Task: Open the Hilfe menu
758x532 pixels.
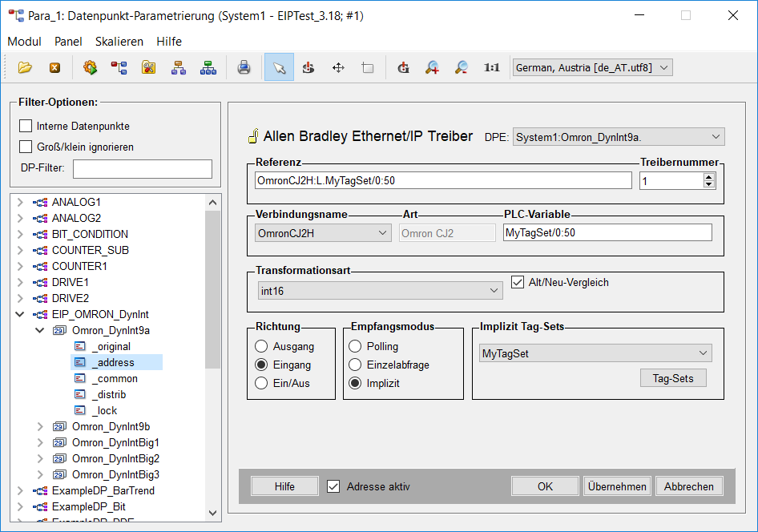Action: coord(169,42)
